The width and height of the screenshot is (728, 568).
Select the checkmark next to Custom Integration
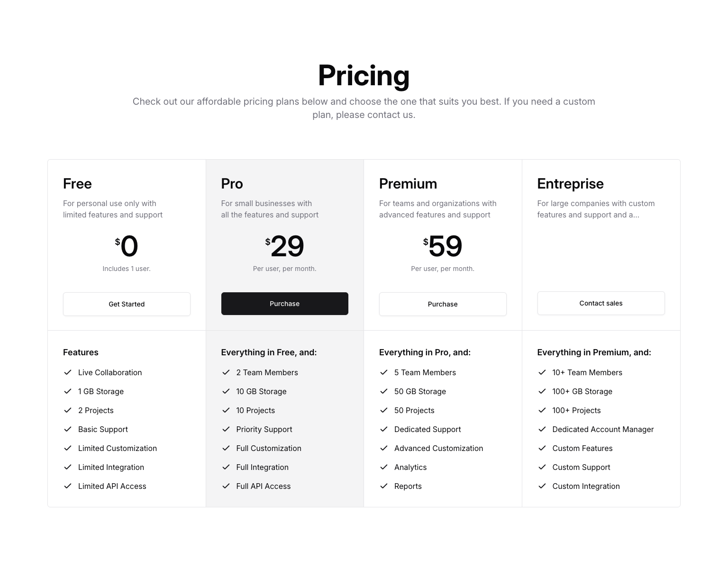542,486
